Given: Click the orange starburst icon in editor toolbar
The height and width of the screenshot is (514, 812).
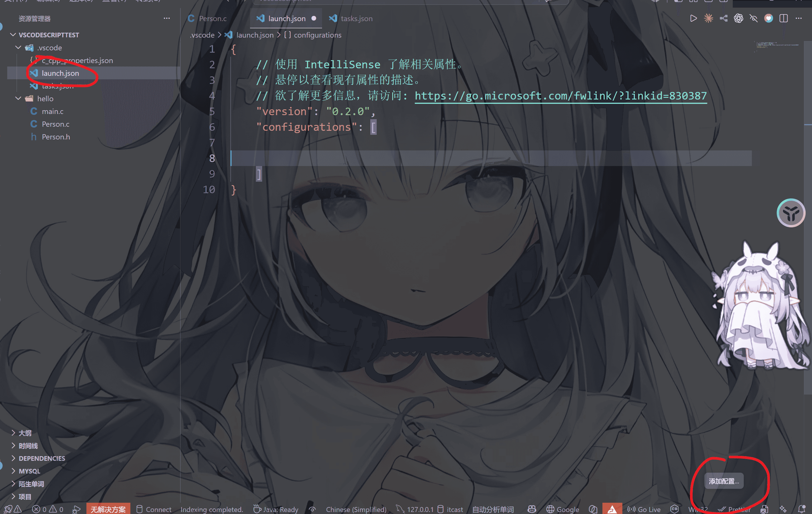Looking at the screenshot, I should point(708,18).
